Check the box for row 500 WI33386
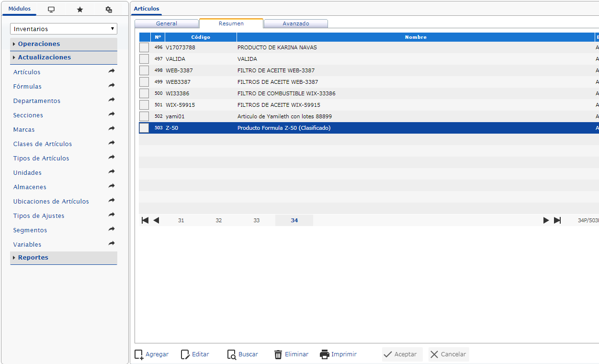 pyautogui.click(x=144, y=93)
